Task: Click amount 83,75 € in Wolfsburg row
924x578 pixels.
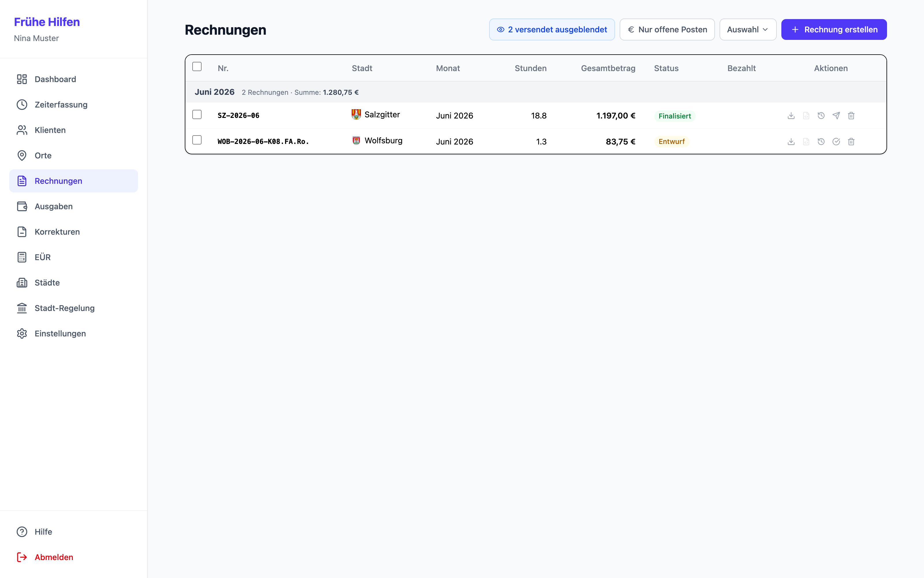Action: [621, 141]
